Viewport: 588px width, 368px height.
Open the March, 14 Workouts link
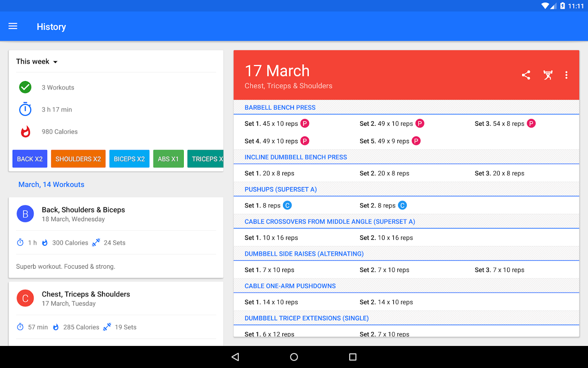point(51,184)
